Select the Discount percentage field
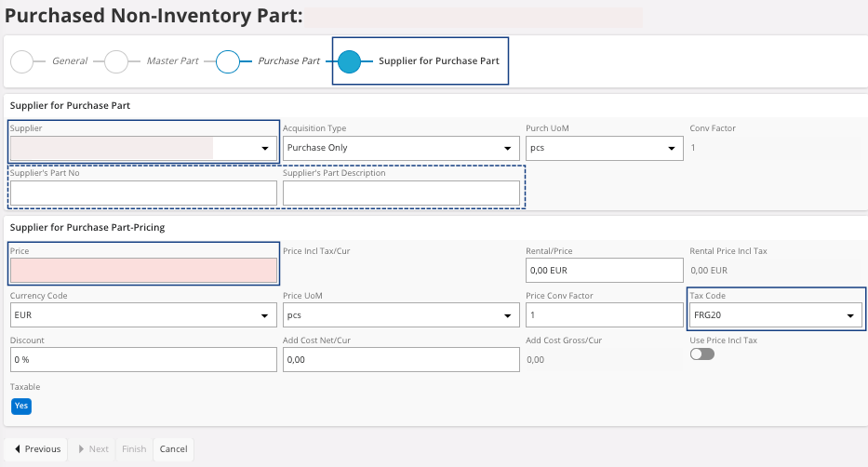This screenshot has width=868, height=467. [x=143, y=359]
